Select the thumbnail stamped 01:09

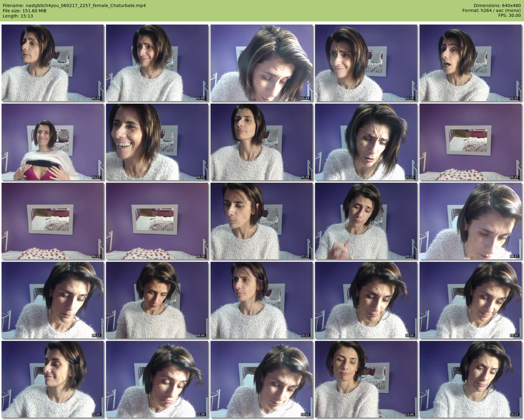157,63
